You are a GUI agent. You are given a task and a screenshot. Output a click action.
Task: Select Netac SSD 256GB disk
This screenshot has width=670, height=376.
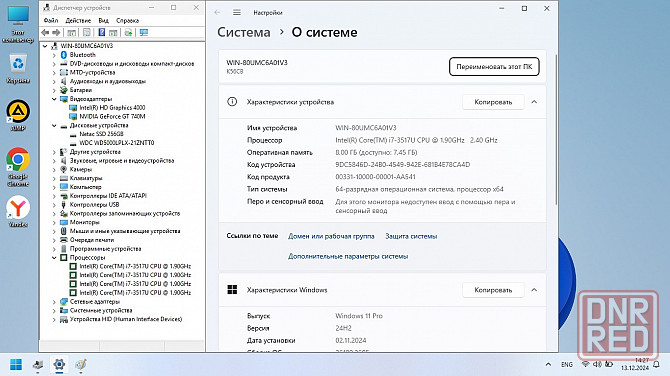click(x=101, y=134)
